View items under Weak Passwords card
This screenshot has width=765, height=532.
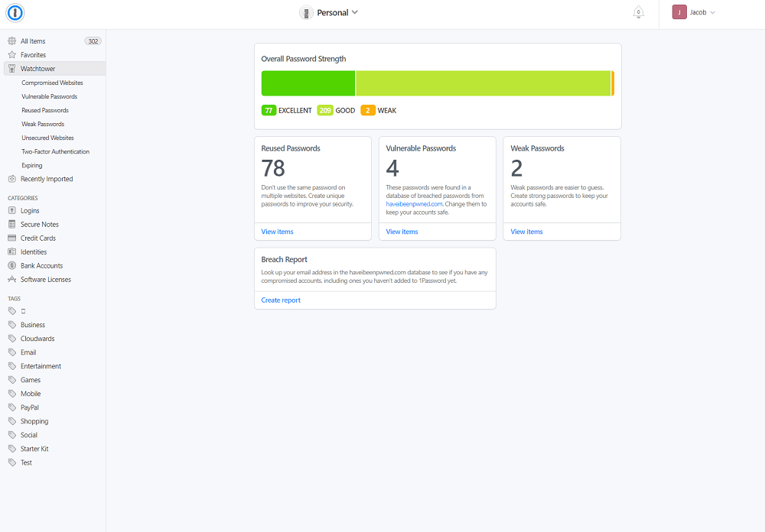pyautogui.click(x=526, y=232)
